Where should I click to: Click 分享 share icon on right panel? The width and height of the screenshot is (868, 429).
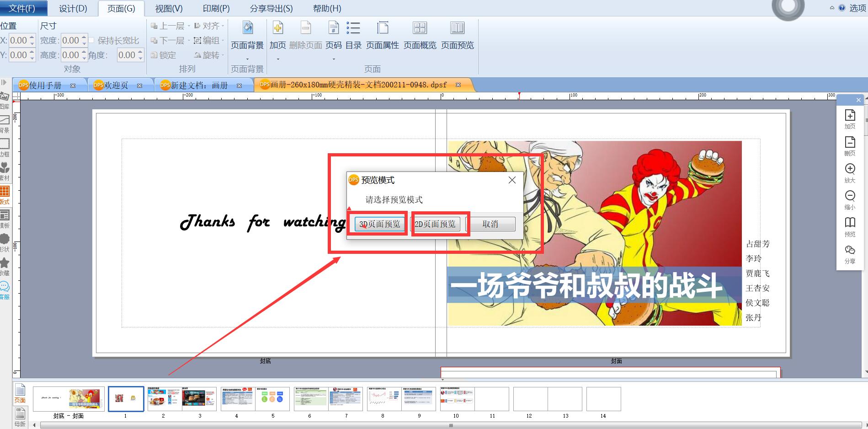850,254
